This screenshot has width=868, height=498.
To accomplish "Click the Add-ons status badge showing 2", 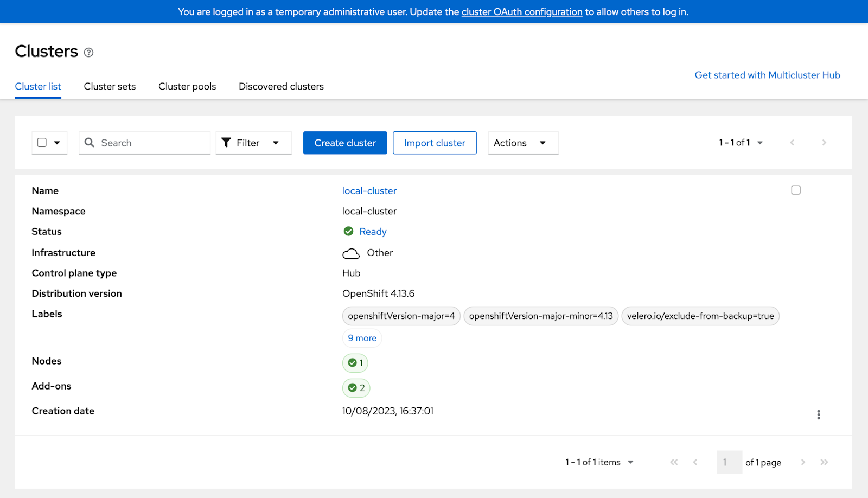I will pos(356,388).
